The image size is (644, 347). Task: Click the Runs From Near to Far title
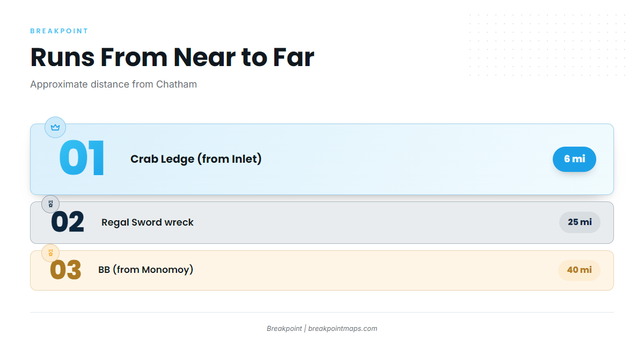coord(172,57)
